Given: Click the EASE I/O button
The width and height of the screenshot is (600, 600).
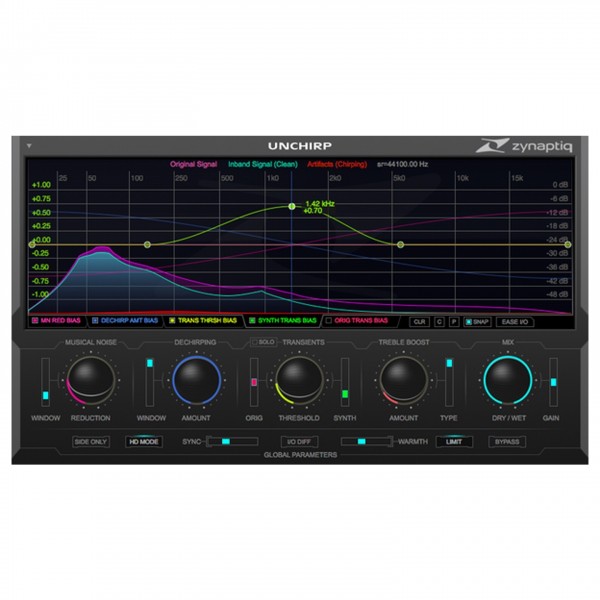Looking at the screenshot, I should pyautogui.click(x=515, y=322).
